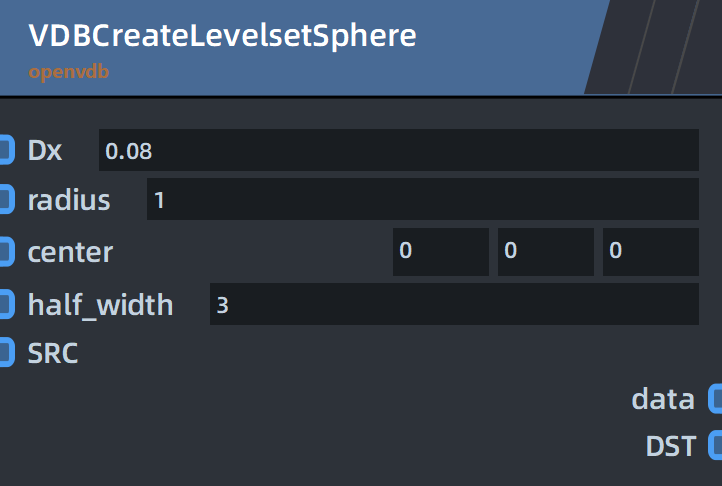Click the DST output socket
Image resolution: width=722 pixels, height=486 pixels.
716,445
